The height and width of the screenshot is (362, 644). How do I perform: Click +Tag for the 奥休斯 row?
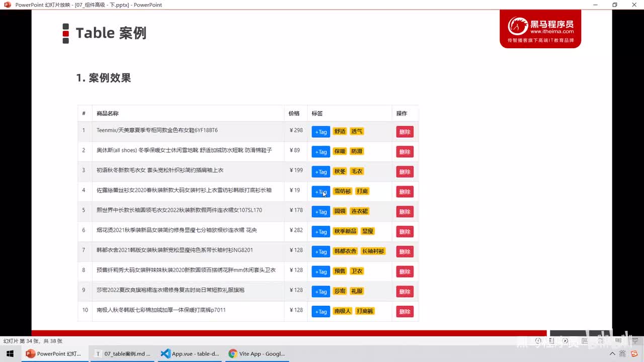pos(320,152)
